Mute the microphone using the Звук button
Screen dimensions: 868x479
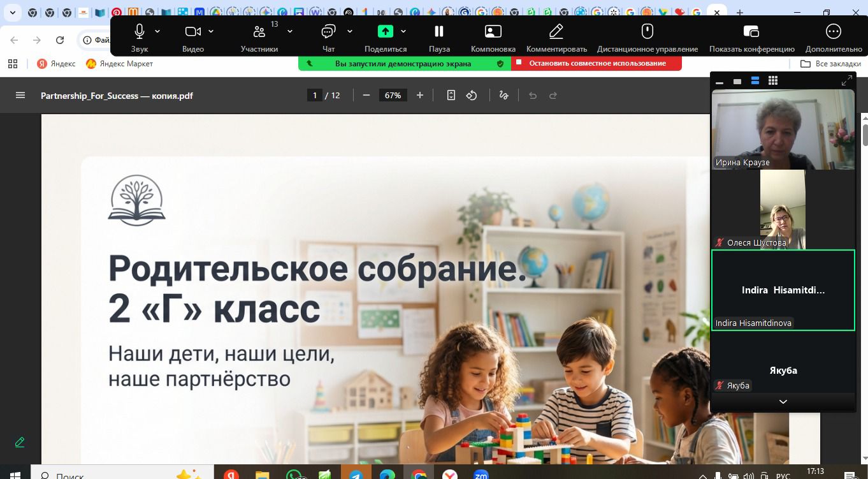pyautogui.click(x=139, y=32)
